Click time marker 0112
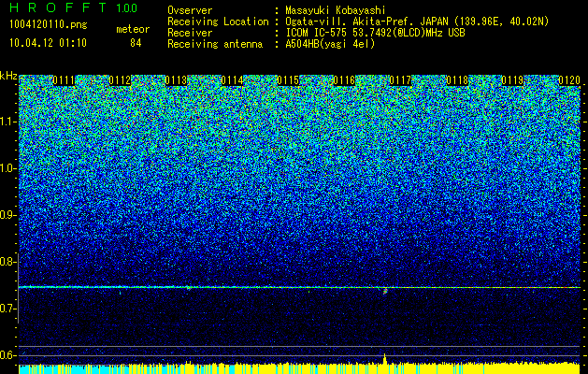Viewport: 588px width, 374px height. pyautogui.click(x=120, y=80)
